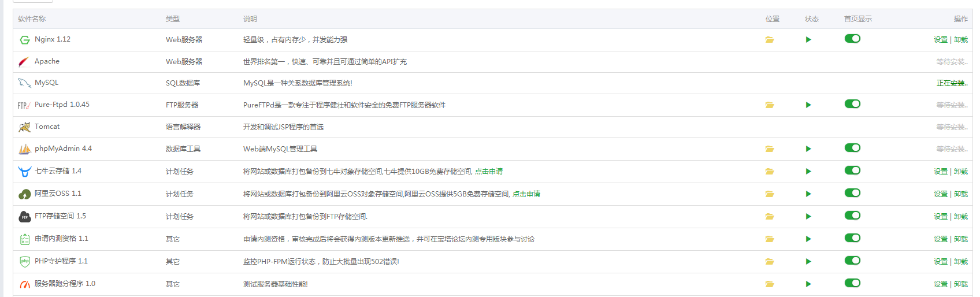Toggle 服务器跑分程序 homepage display switch

click(852, 283)
